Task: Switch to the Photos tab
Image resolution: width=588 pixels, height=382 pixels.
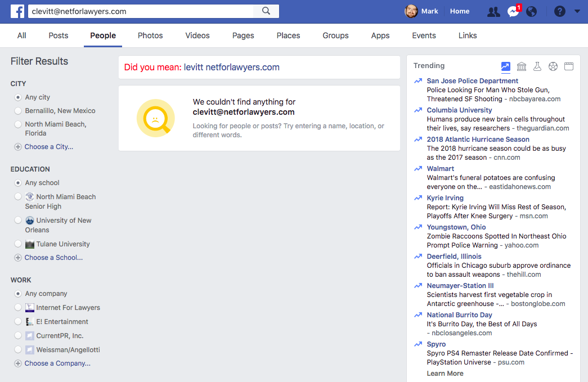Action: 150,35
